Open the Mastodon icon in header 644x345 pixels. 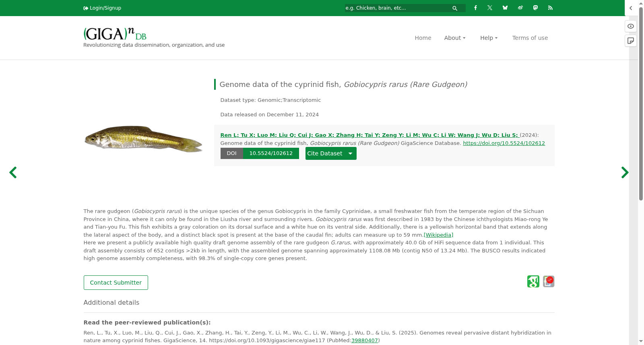(x=535, y=8)
